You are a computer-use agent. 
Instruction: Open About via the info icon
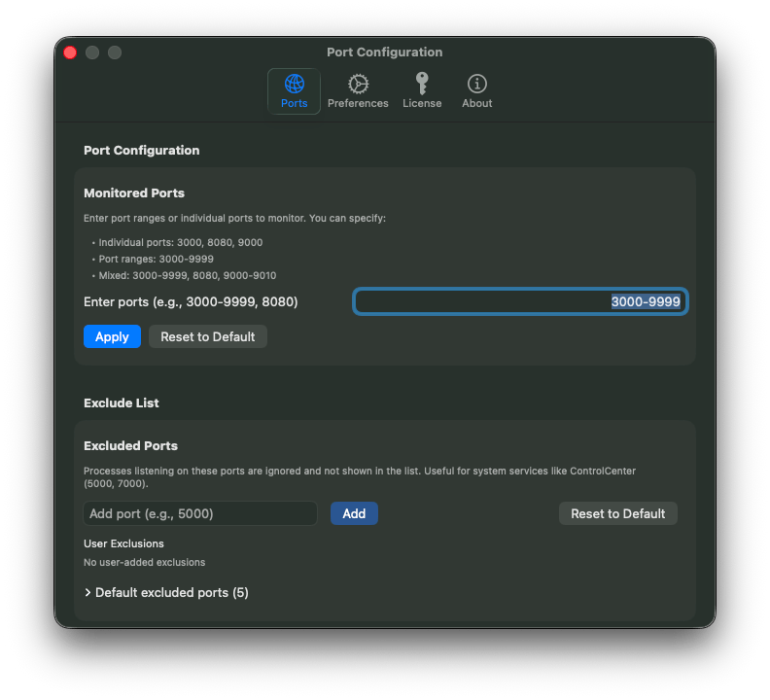(476, 84)
